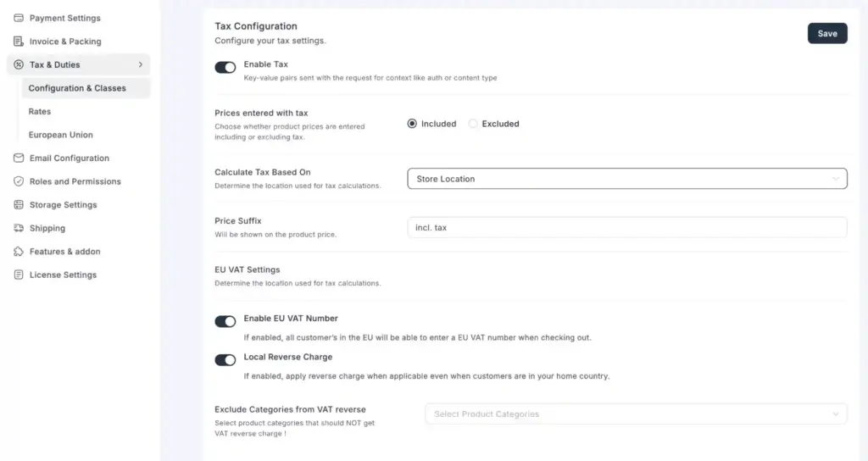Click the Storage Settings icon
This screenshot has height=461, width=868.
(19, 204)
